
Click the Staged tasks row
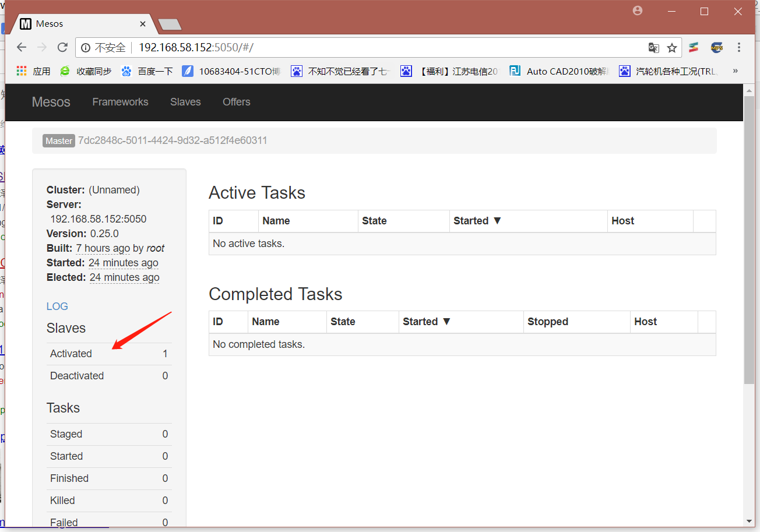tap(109, 434)
